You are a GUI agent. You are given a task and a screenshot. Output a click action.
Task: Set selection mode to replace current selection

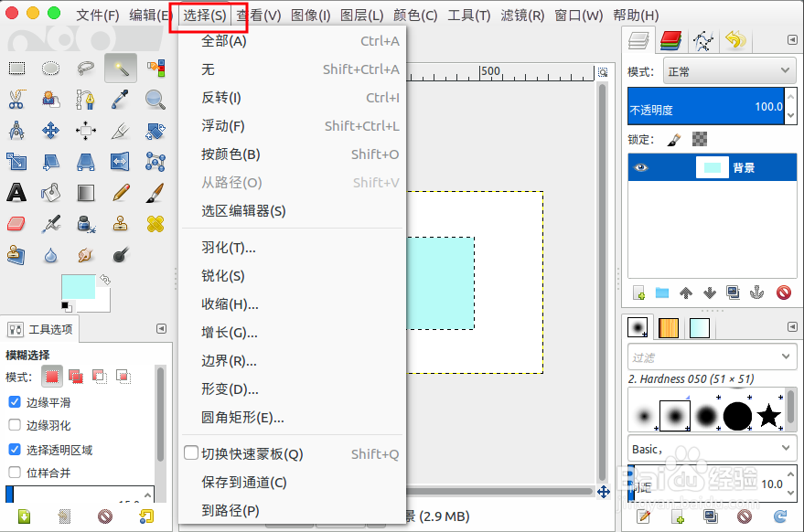click(x=52, y=377)
